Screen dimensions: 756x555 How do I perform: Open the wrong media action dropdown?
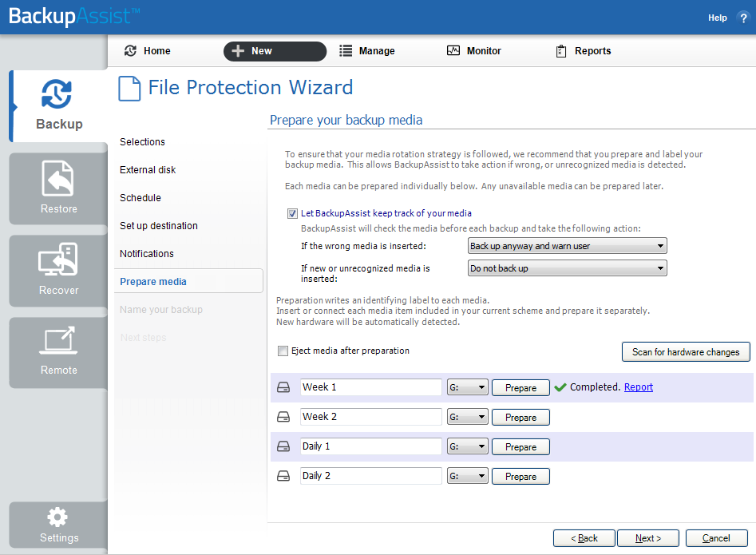coord(568,246)
